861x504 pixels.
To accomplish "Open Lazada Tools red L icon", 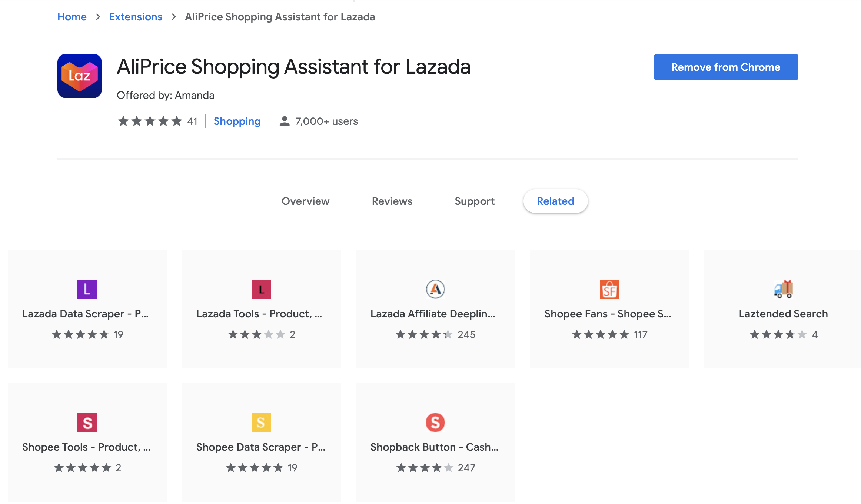I will pyautogui.click(x=261, y=289).
